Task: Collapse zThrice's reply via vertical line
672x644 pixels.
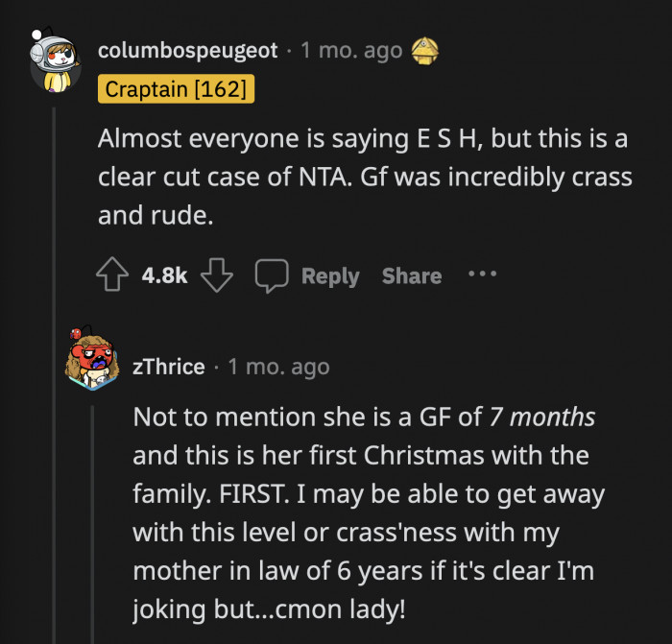Action: pos(93,518)
